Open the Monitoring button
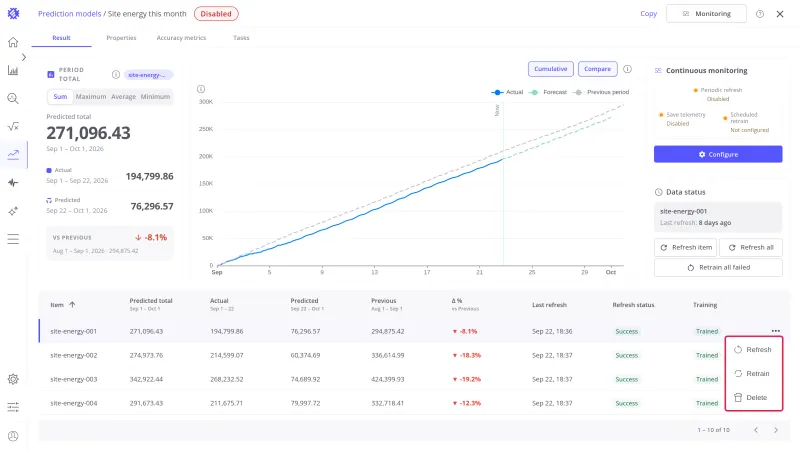The height and width of the screenshot is (450, 800). [x=706, y=14]
